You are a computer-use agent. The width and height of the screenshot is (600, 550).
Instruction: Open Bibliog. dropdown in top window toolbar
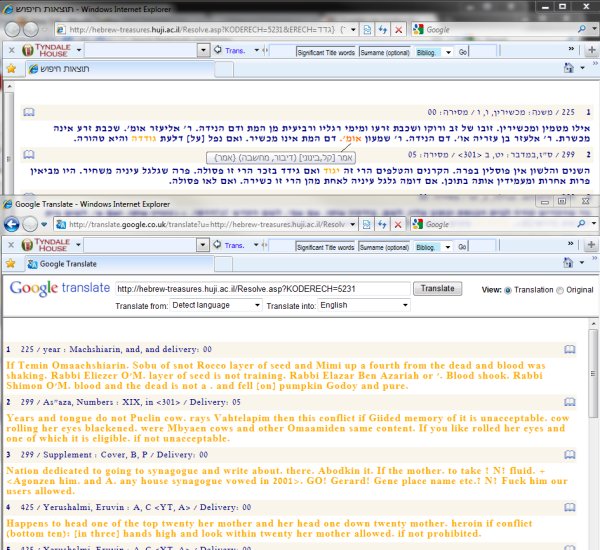(448, 52)
